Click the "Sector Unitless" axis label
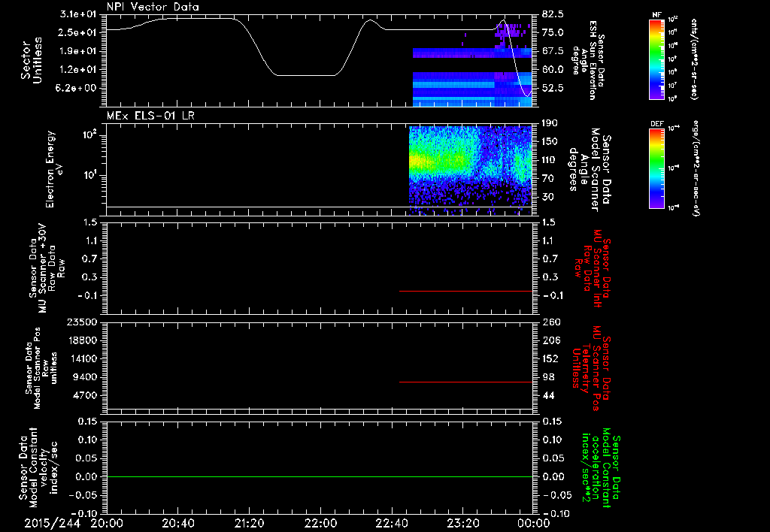 (31, 60)
